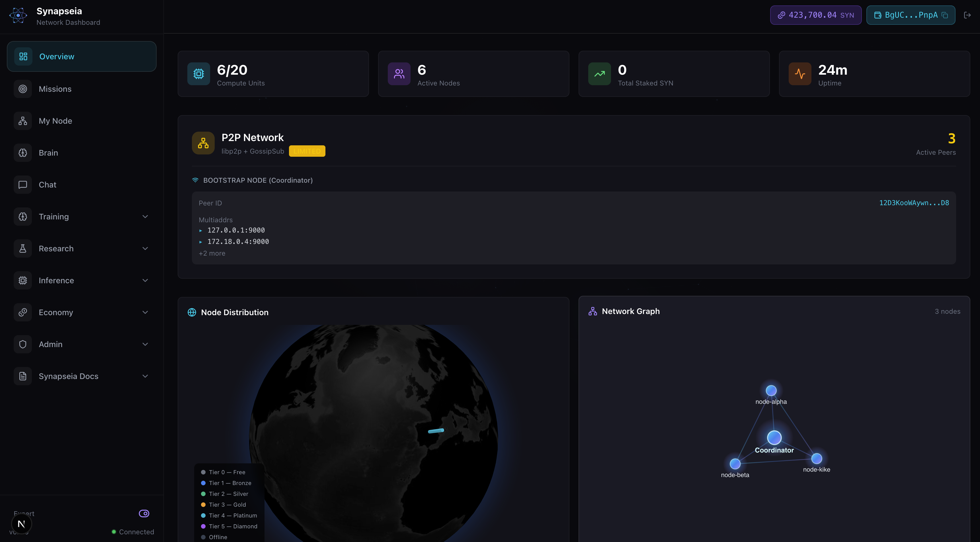Click the Tier 5 — Diamond legend text
Screen dimensions: 980x542
[233, 526]
